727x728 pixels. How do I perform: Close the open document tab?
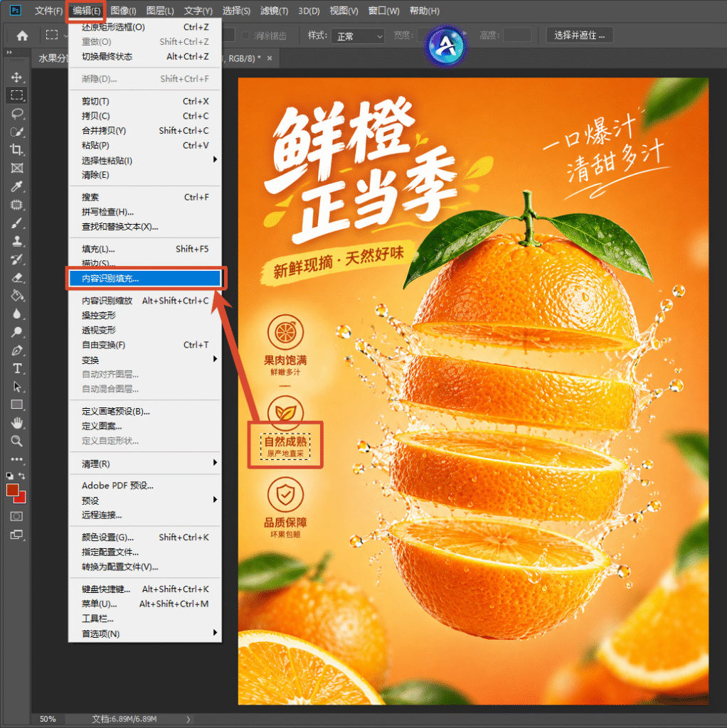coord(270,58)
